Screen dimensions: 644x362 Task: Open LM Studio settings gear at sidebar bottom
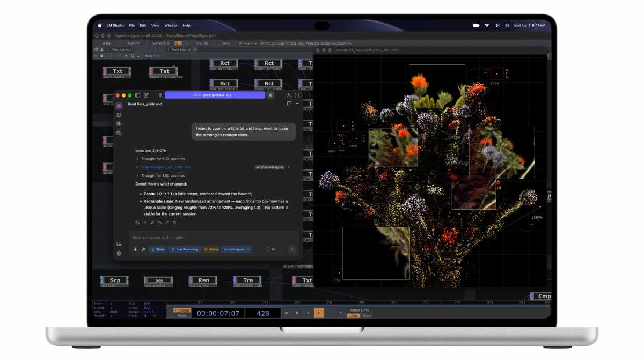tap(119, 253)
